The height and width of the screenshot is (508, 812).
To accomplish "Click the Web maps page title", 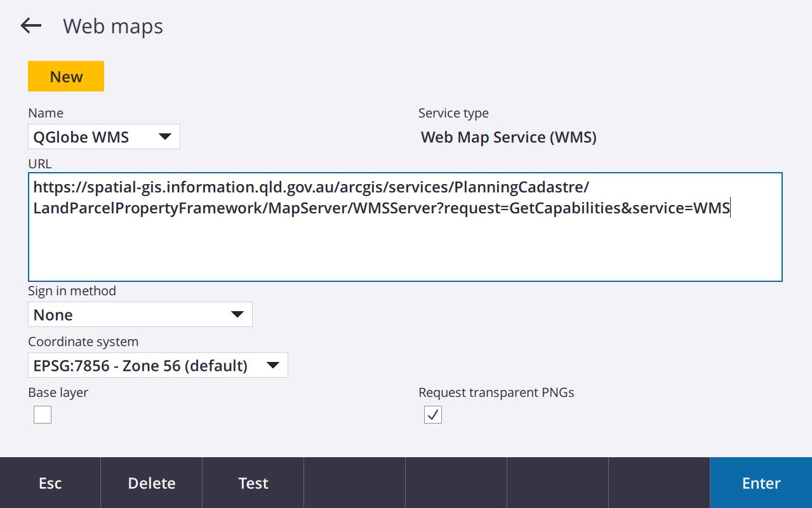I will [113, 26].
